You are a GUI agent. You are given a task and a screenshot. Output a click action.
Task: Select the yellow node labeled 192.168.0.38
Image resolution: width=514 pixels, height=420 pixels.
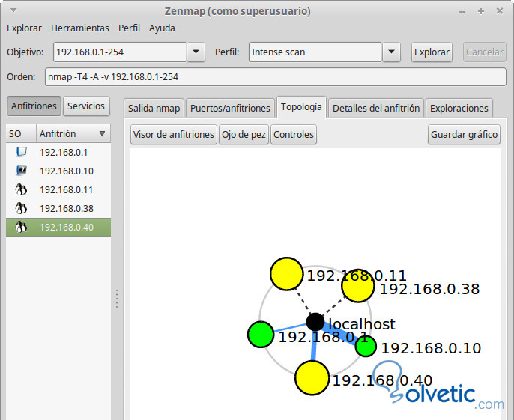click(x=358, y=286)
